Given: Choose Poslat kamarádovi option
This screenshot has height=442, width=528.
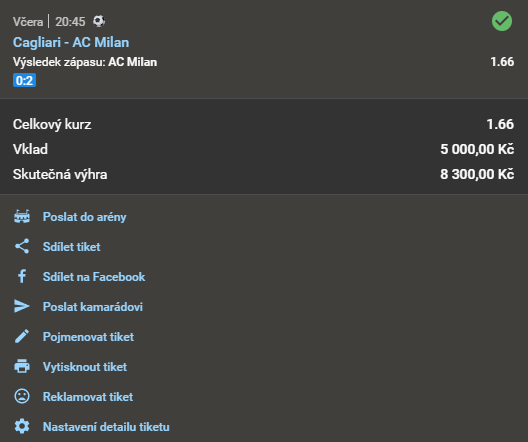Looking at the screenshot, I should (x=93, y=307).
